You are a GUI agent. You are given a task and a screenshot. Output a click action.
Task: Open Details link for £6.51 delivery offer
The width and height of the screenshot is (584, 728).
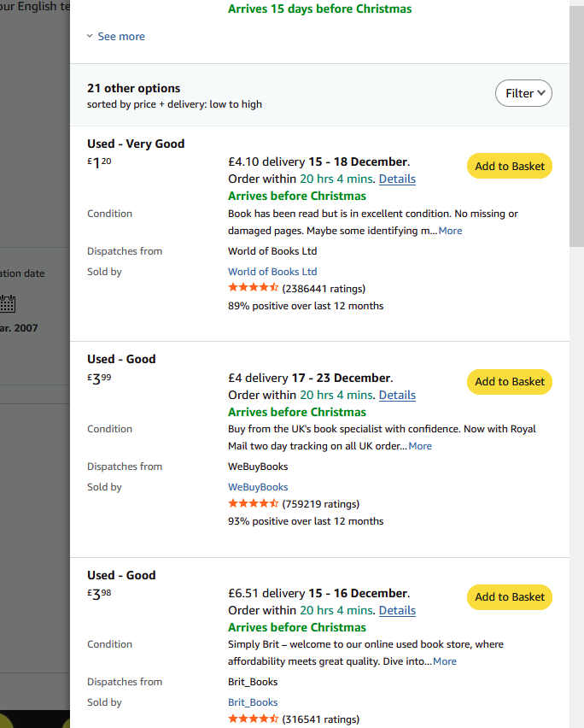397,610
